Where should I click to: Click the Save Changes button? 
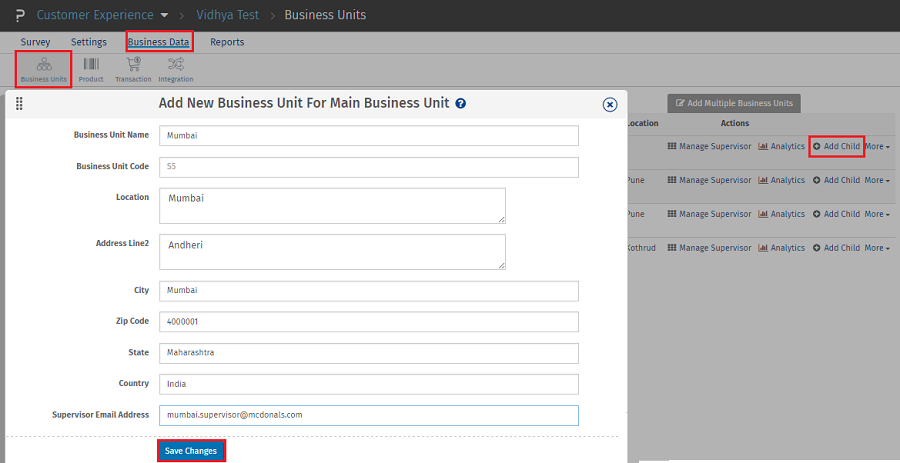(x=191, y=451)
